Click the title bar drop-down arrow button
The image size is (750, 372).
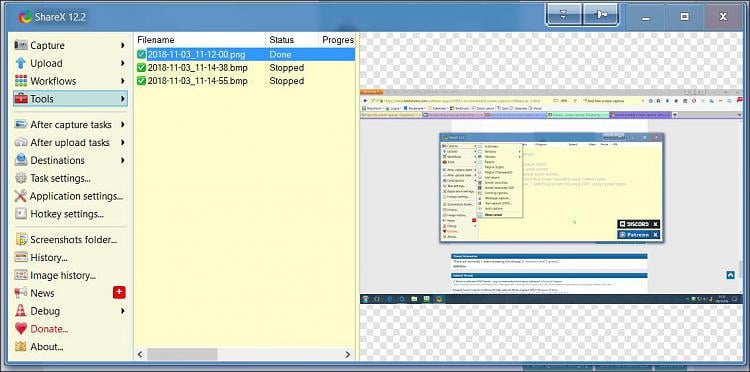[563, 15]
